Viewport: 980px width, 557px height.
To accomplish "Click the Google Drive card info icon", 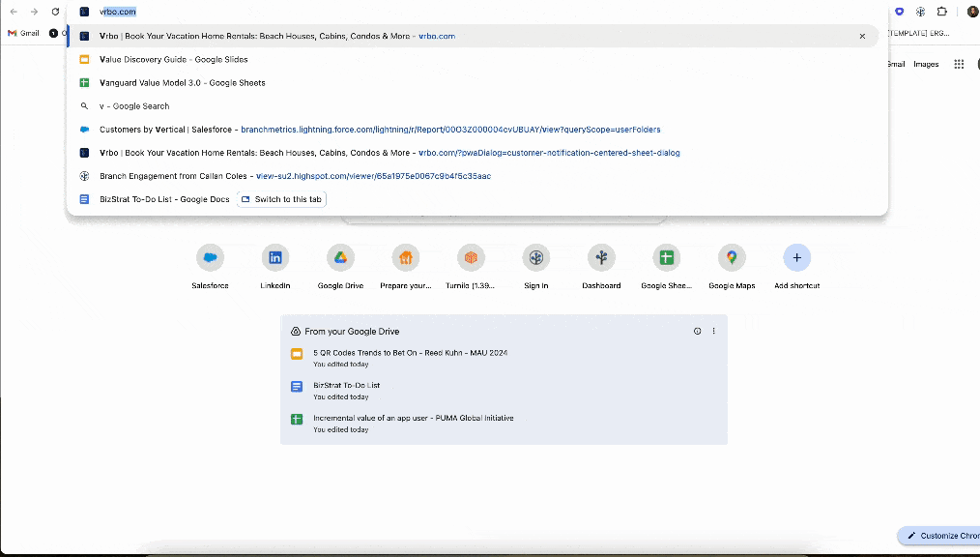I will click(x=697, y=331).
